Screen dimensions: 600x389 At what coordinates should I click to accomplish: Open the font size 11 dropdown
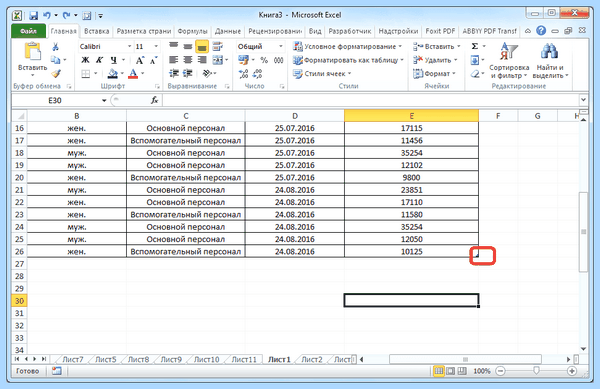(156, 46)
